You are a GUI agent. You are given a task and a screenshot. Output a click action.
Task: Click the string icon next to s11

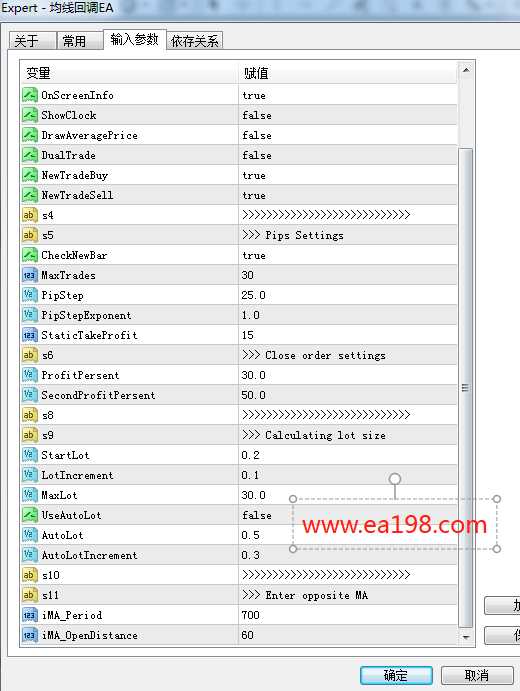click(30, 595)
